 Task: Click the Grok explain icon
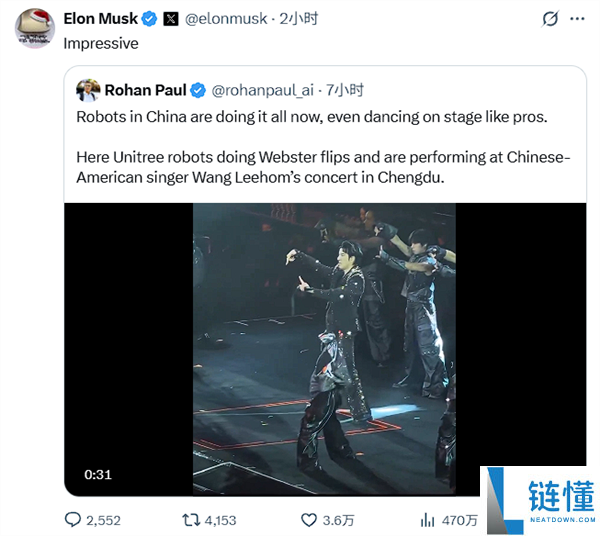[549, 19]
